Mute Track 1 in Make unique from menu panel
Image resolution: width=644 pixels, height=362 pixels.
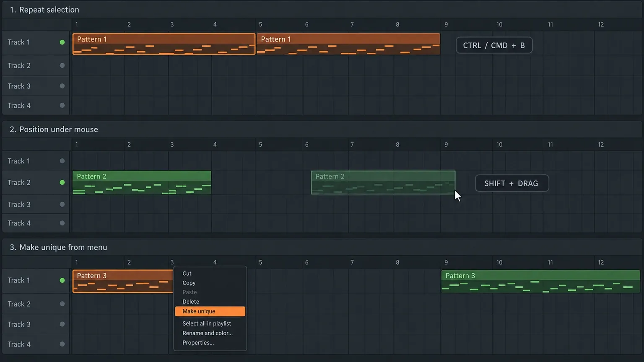[62, 280]
